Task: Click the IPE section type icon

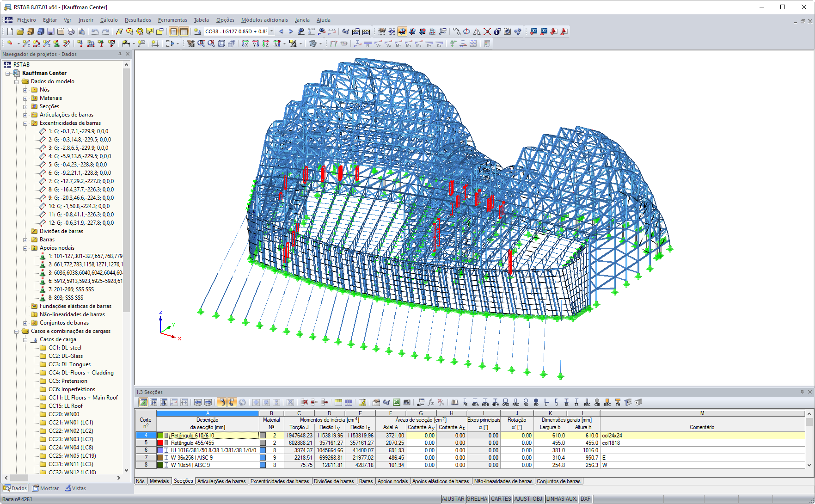Action: [x=465, y=402]
